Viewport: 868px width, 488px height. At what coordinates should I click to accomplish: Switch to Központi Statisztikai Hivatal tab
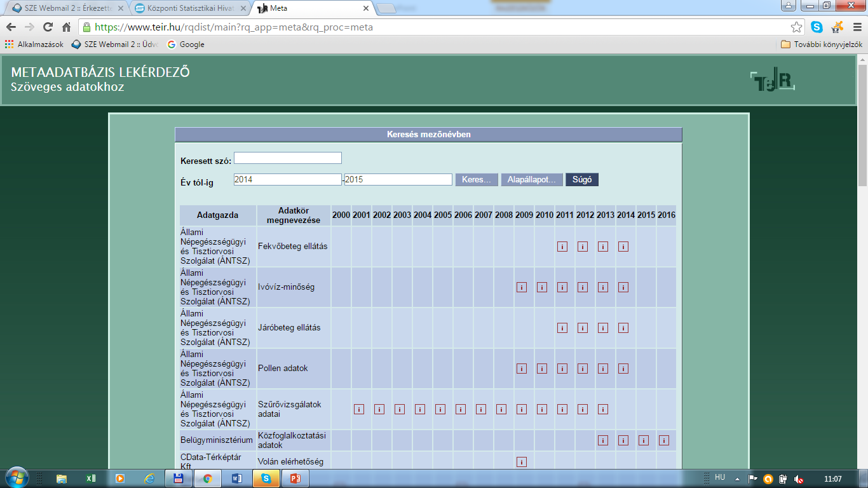(x=189, y=8)
